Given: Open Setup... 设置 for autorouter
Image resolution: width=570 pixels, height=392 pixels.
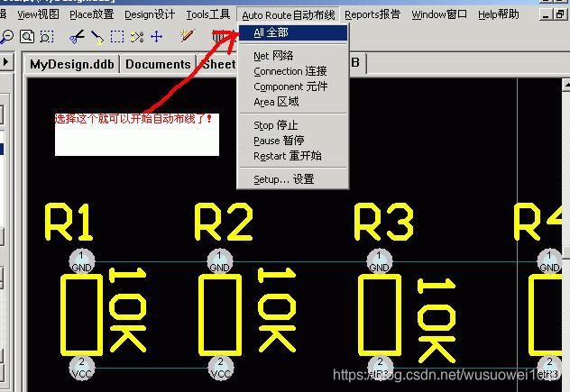Looking at the screenshot, I should [x=293, y=179].
